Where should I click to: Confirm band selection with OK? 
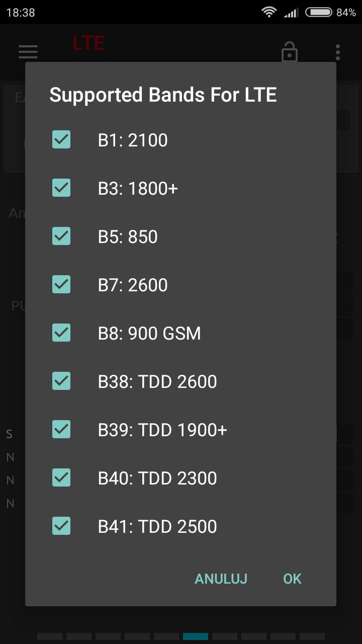pos(292,579)
